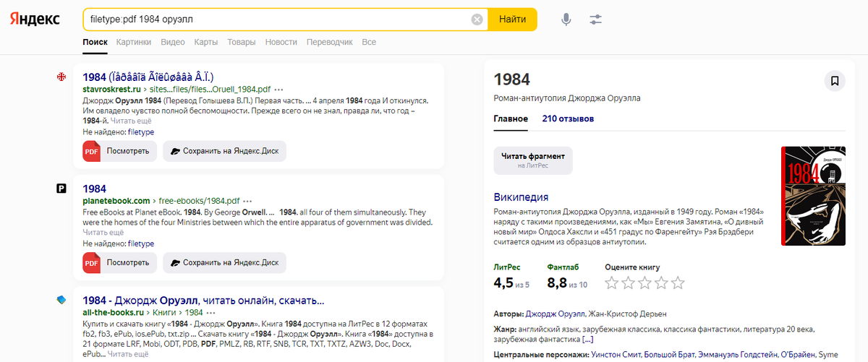Open the Товары tab
868x362 pixels.
[242, 43]
